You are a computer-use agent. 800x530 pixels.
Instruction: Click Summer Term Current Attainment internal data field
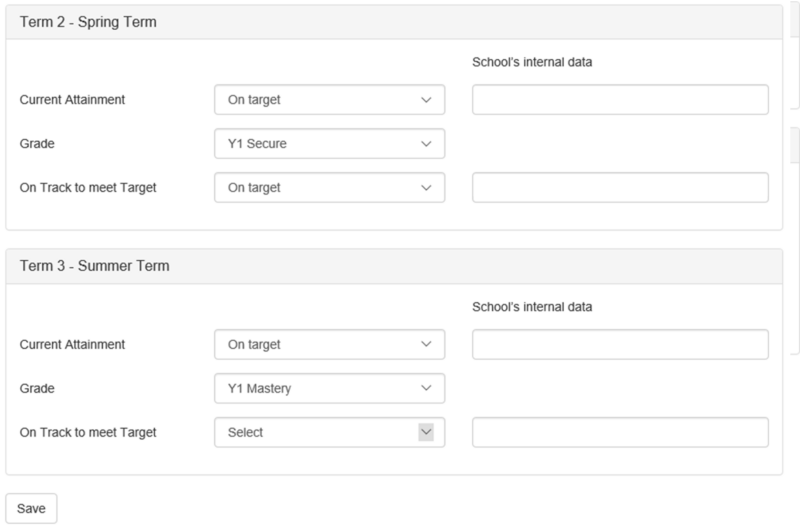(620, 344)
